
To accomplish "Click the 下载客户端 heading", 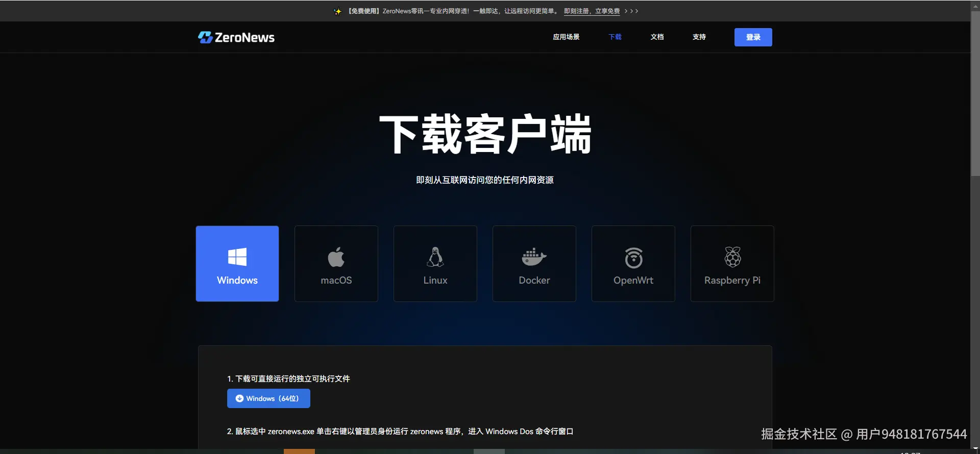I will pyautogui.click(x=485, y=134).
